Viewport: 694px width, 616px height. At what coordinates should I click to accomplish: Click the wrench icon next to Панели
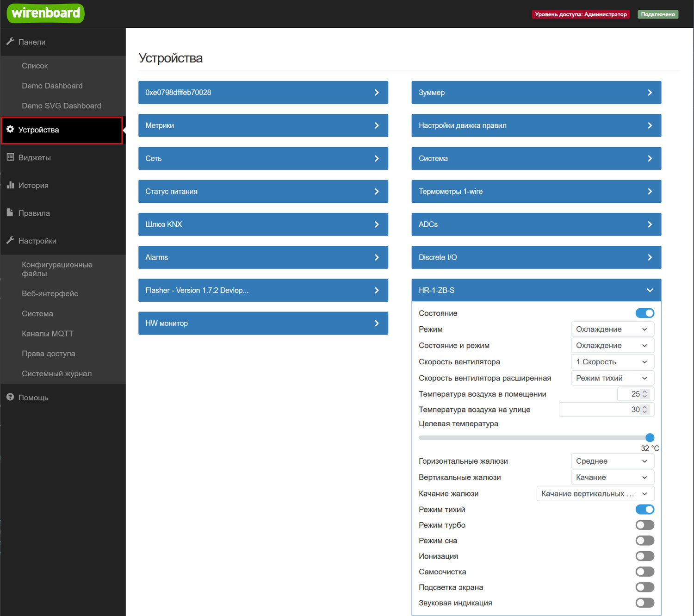click(10, 42)
